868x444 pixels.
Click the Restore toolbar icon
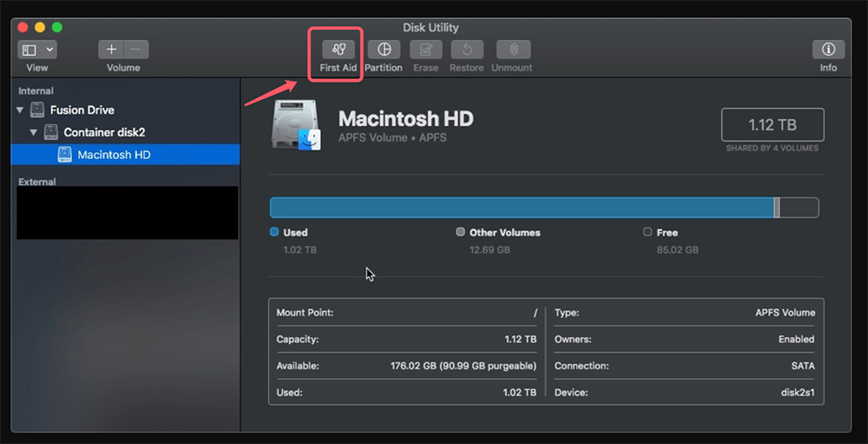467,50
